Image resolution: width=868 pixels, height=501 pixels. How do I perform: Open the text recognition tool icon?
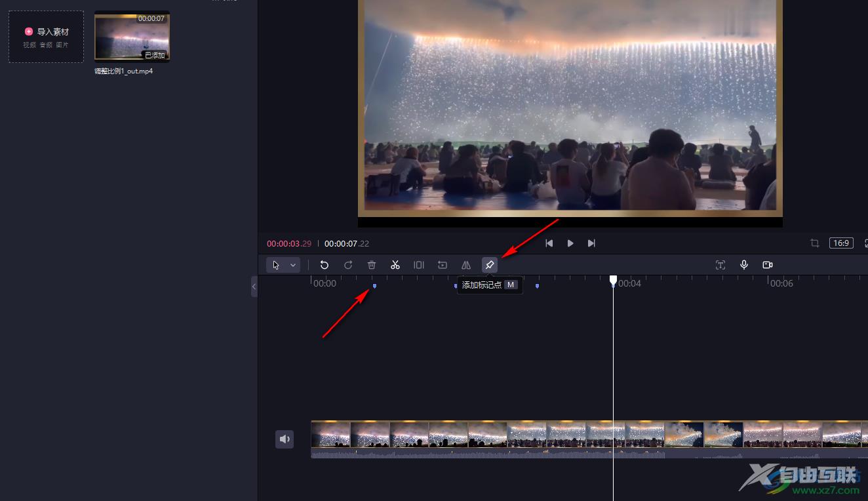[x=720, y=265]
